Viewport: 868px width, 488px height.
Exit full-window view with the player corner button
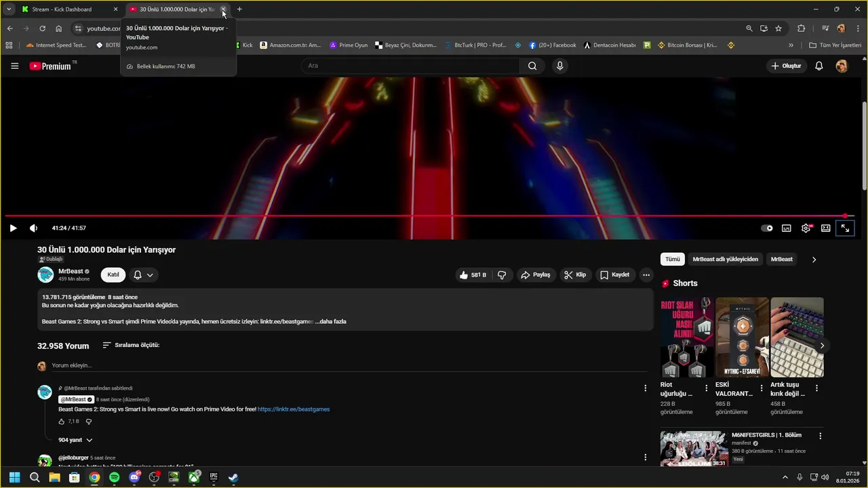(846, 228)
